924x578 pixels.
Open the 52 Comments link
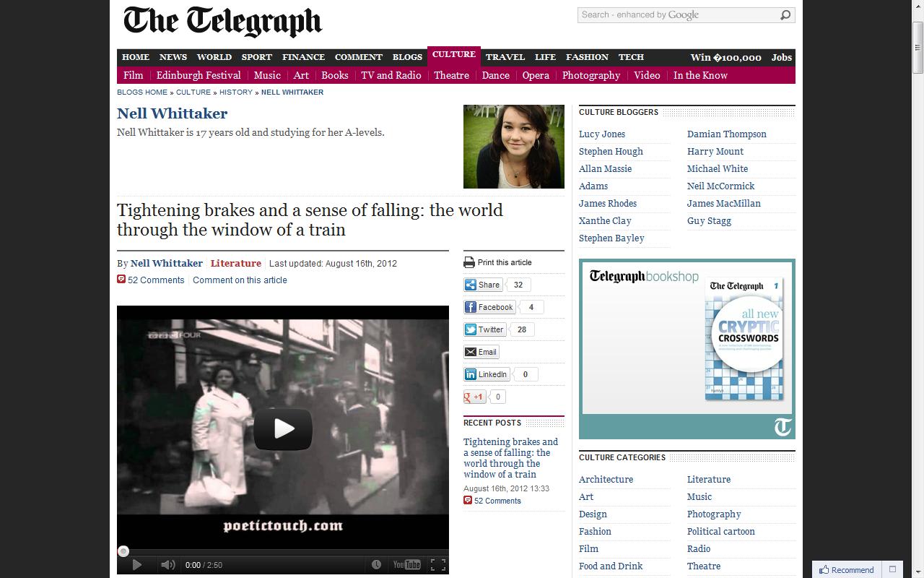pos(156,280)
